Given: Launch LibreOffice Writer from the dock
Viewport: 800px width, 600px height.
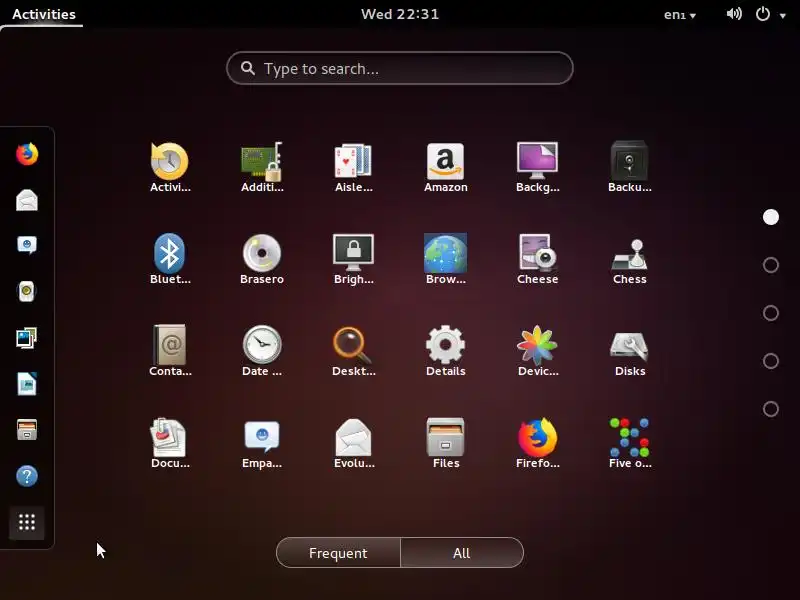Looking at the screenshot, I should point(27,384).
